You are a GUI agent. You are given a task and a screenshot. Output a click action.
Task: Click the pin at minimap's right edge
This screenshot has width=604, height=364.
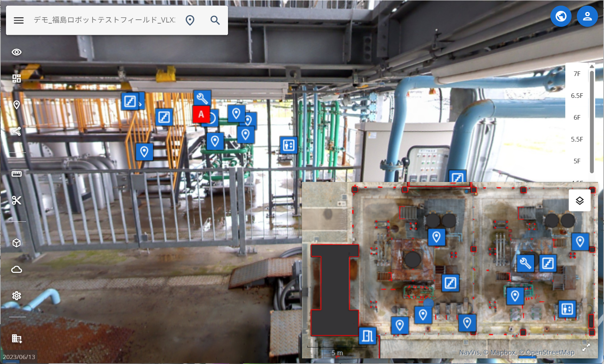coord(580,241)
